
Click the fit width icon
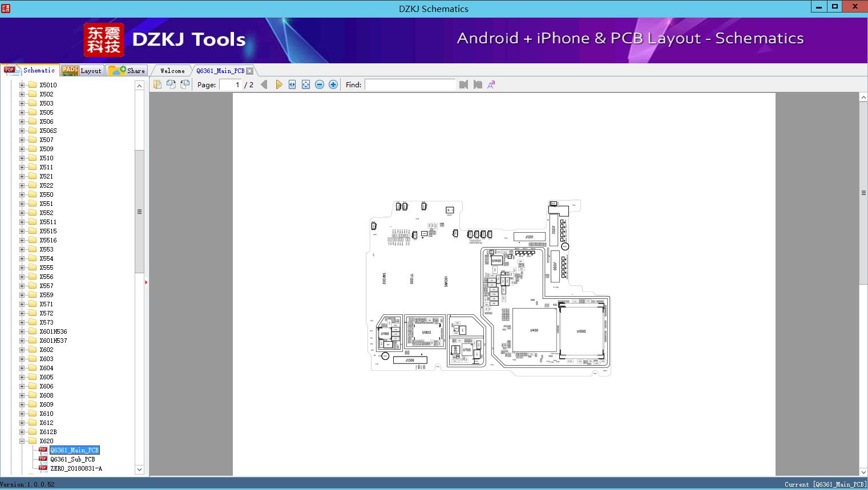[292, 84]
